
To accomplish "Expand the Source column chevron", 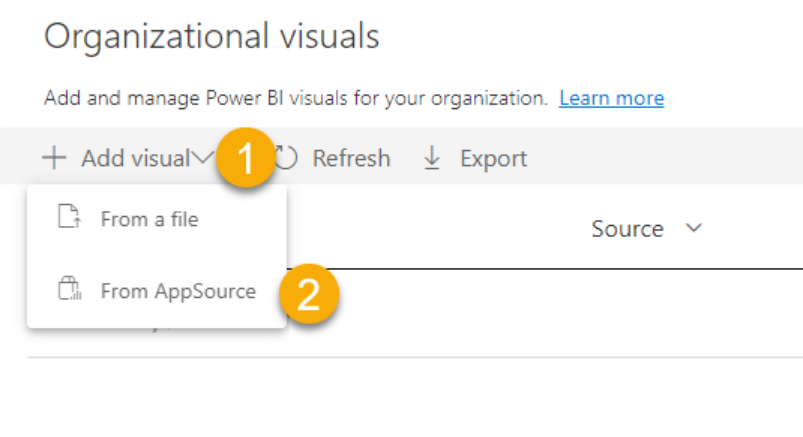I will tap(694, 228).
